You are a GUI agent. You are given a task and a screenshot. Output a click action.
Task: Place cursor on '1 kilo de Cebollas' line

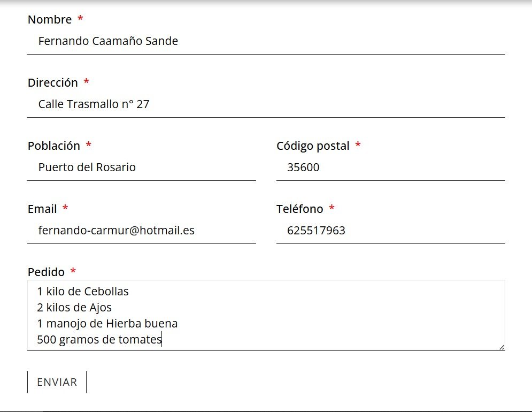83,292
